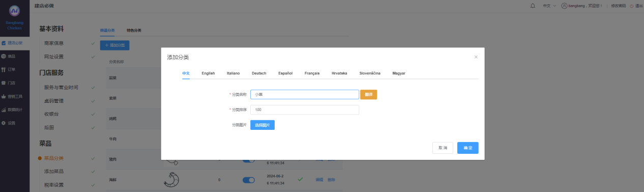This screenshot has width=644, height=192.
Task: Focus the 分类名称 input field
Action: tap(305, 94)
